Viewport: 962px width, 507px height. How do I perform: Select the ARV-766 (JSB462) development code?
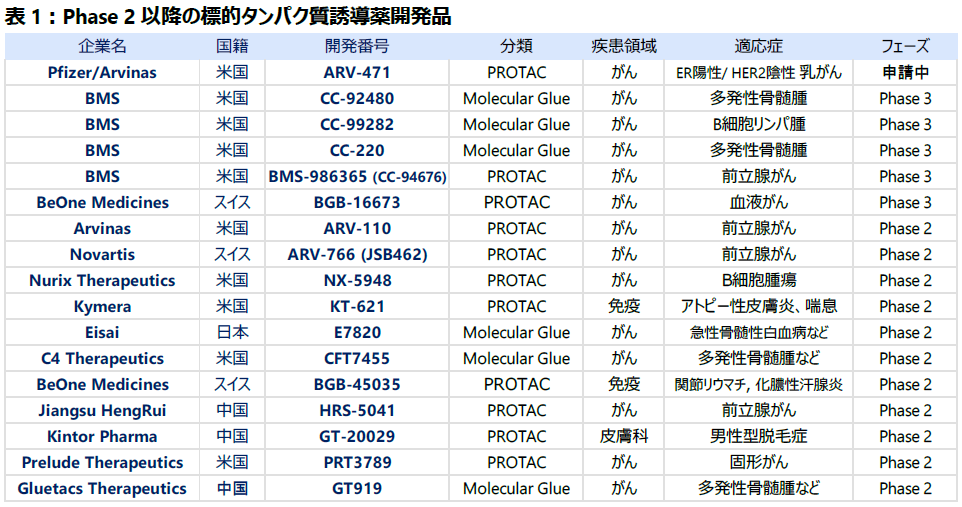(357, 255)
